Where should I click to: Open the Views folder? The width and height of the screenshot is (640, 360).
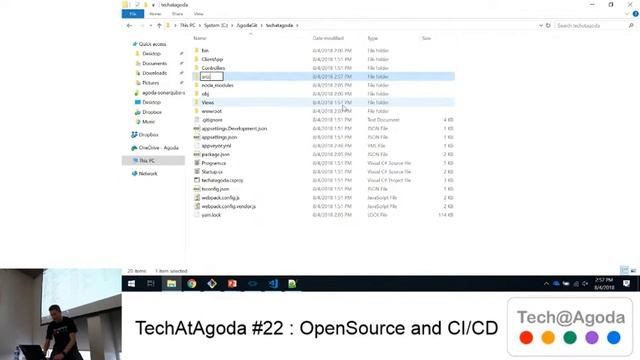click(207, 102)
